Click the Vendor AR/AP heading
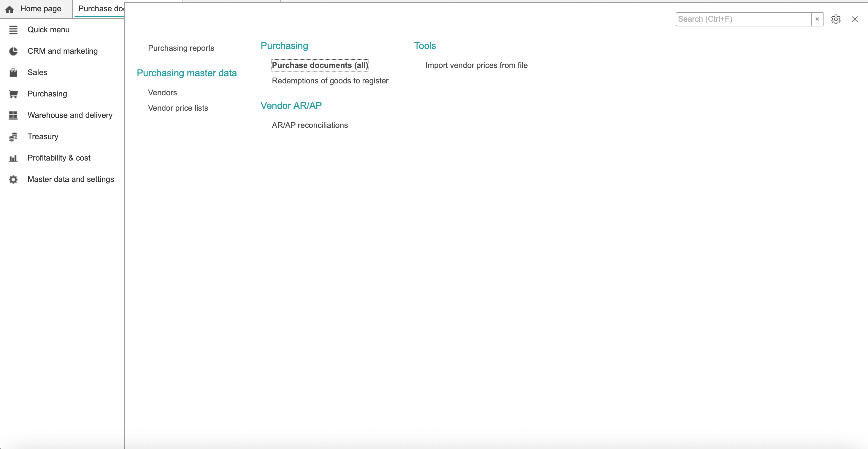The image size is (868, 449). pos(291,106)
